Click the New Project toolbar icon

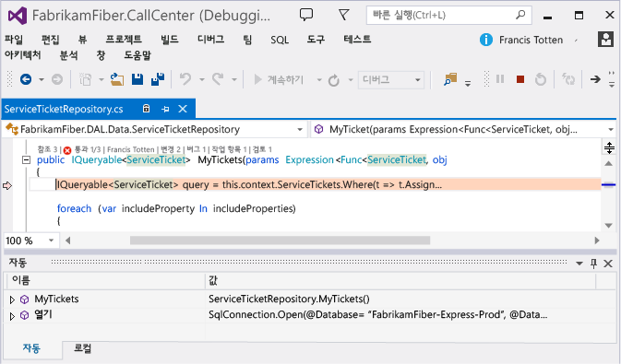coord(86,79)
